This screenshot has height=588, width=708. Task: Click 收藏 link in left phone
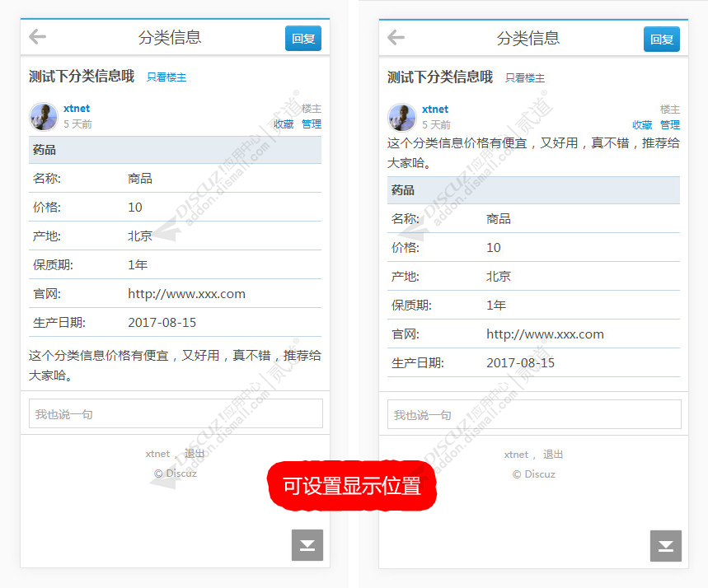(284, 124)
